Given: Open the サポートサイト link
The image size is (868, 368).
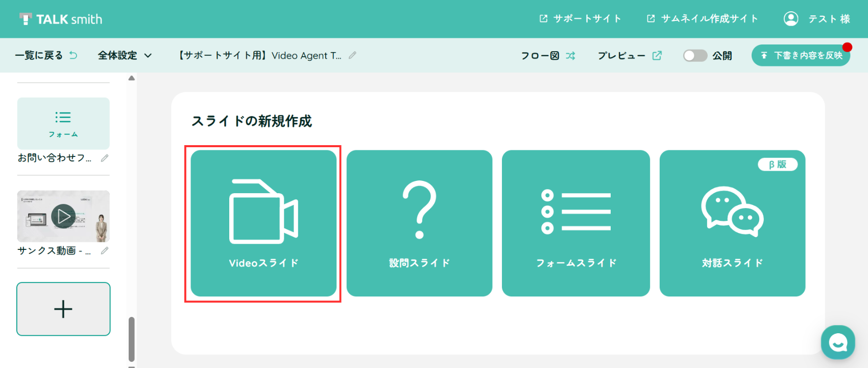Looking at the screenshot, I should 581,19.
